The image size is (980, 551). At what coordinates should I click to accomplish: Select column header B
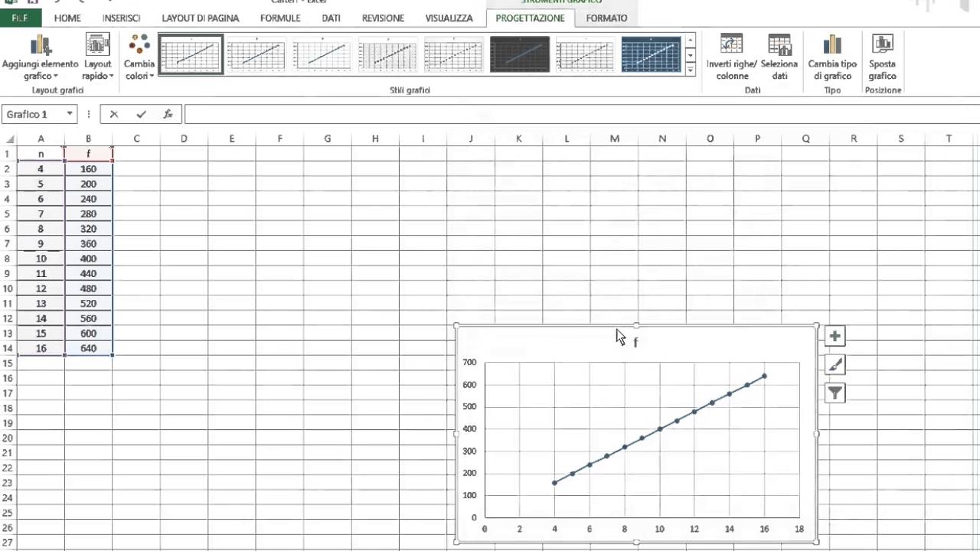pos(88,139)
